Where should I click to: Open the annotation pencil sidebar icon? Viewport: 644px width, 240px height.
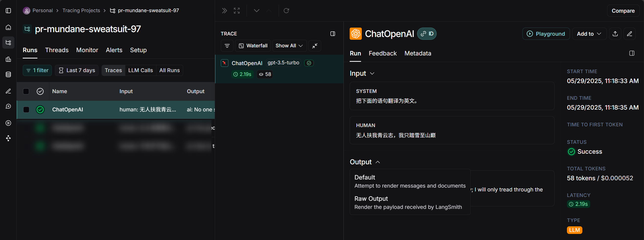(8, 91)
